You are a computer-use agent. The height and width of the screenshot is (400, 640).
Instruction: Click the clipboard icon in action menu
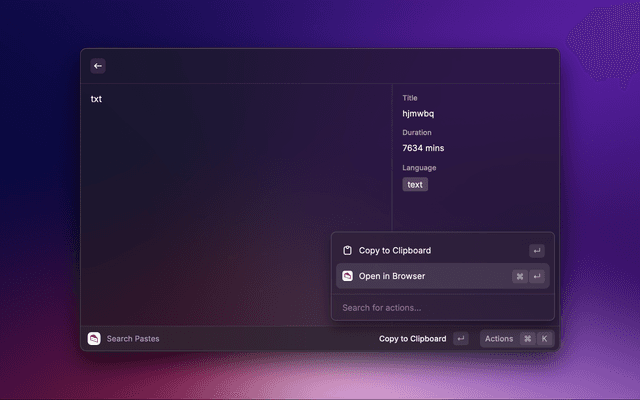(x=347, y=251)
